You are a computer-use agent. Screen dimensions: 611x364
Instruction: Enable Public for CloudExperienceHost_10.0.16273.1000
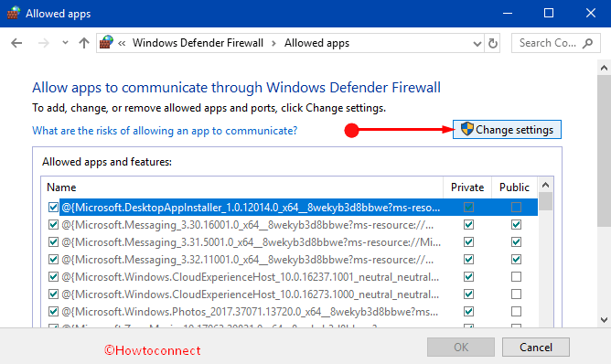pos(516,294)
